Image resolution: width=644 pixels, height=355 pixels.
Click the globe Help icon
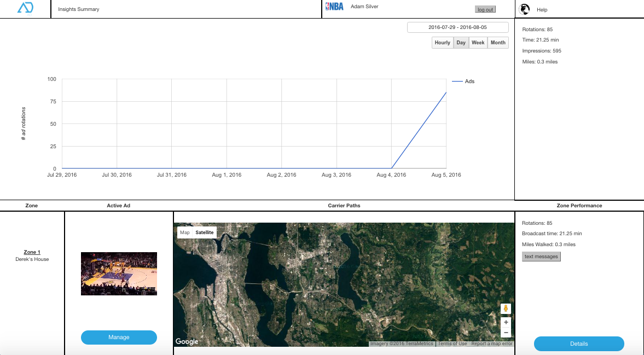525,9
